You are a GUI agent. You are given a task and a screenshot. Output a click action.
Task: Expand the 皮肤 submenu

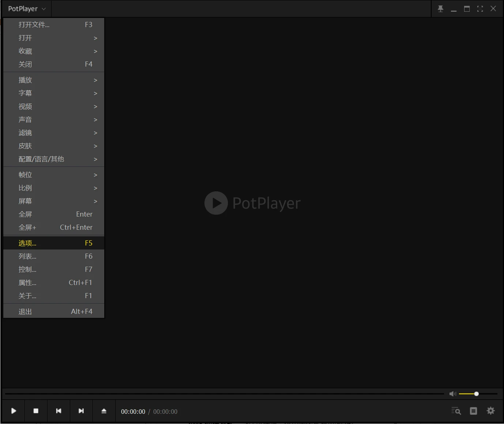tap(54, 146)
